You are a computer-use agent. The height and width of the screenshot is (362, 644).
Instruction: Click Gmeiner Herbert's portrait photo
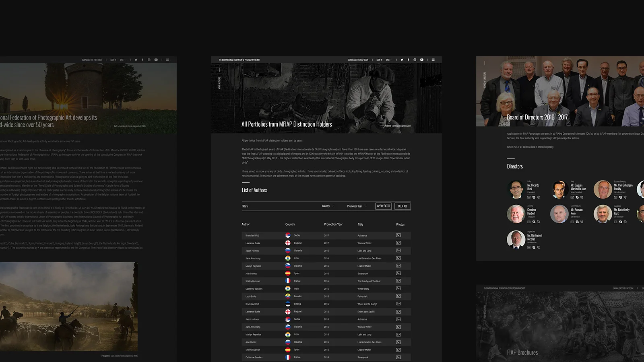[516, 214]
